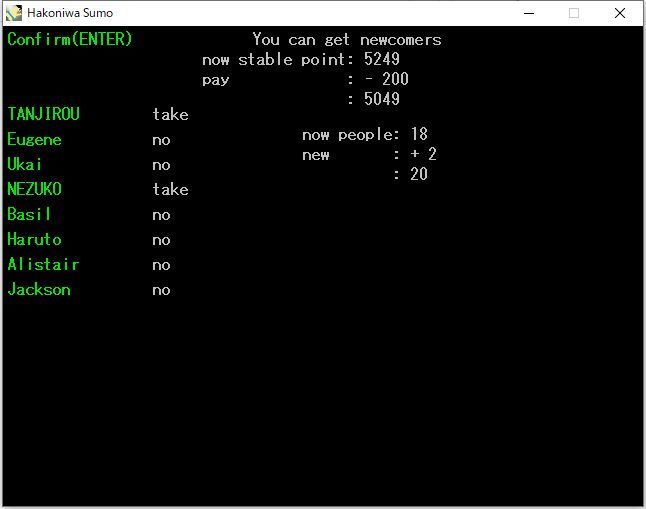This screenshot has height=509, width=646.
Task: Toggle the 'take' status beside NEZUKO
Action: coord(170,189)
